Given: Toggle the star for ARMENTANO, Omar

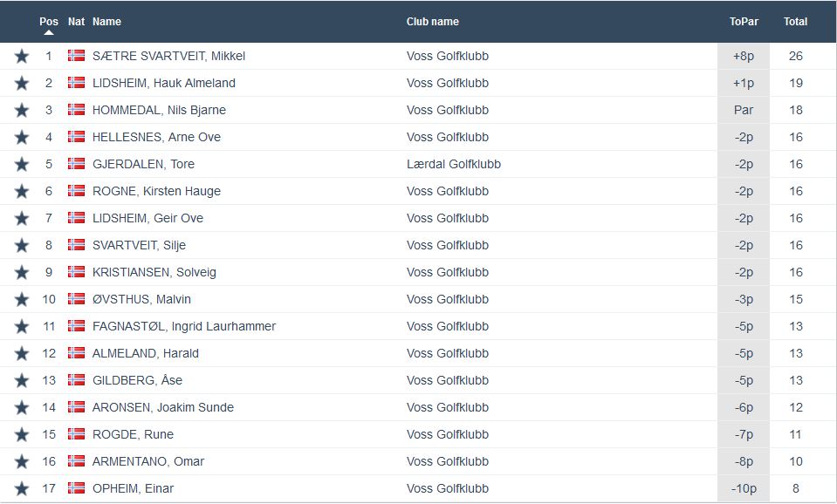Looking at the screenshot, I should click(x=21, y=460).
